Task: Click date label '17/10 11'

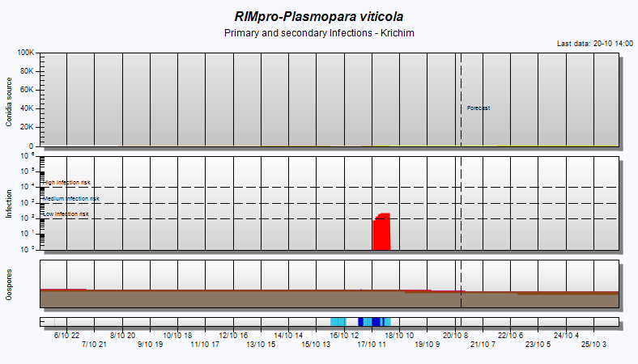Action: tap(372, 345)
